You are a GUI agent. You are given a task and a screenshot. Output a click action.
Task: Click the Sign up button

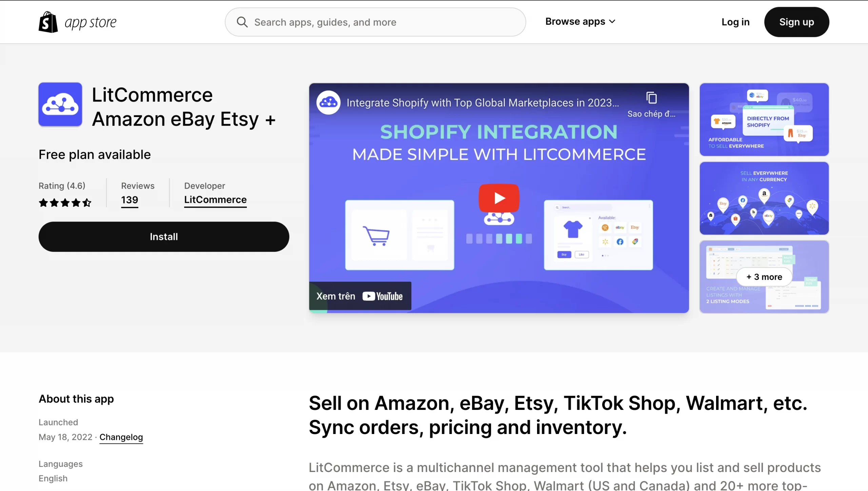tap(796, 21)
